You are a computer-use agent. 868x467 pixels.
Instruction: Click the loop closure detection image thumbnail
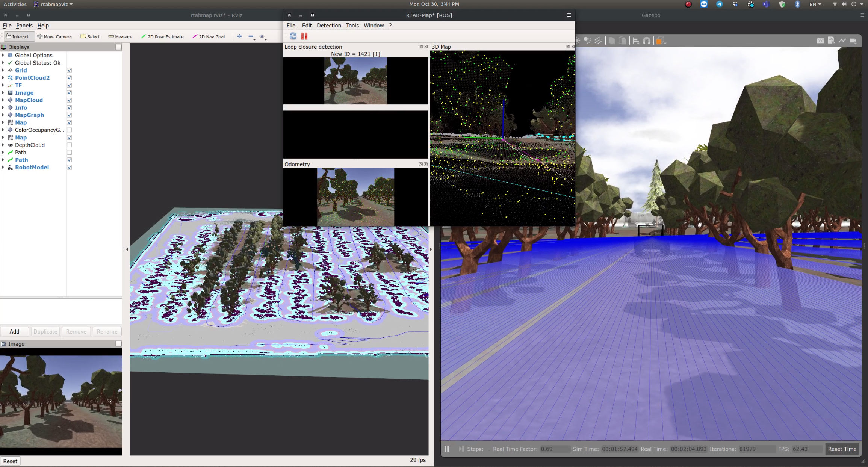[355, 81]
